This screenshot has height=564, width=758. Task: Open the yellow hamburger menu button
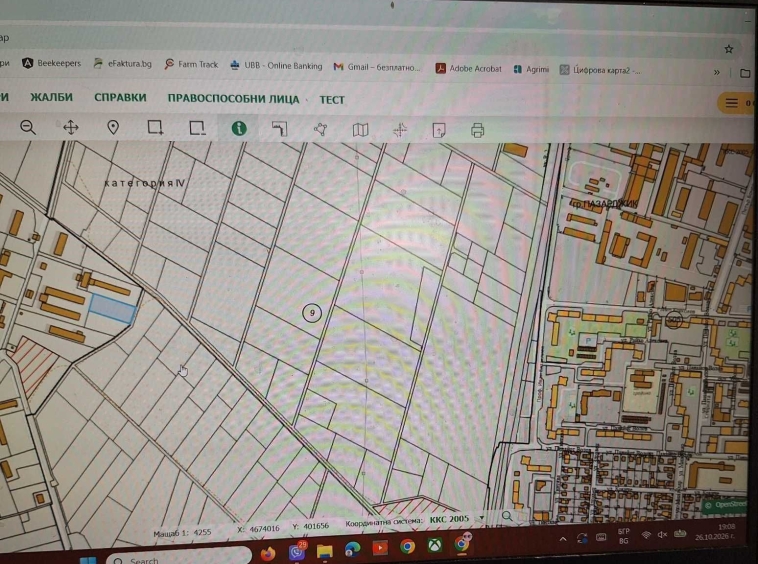pos(736,103)
